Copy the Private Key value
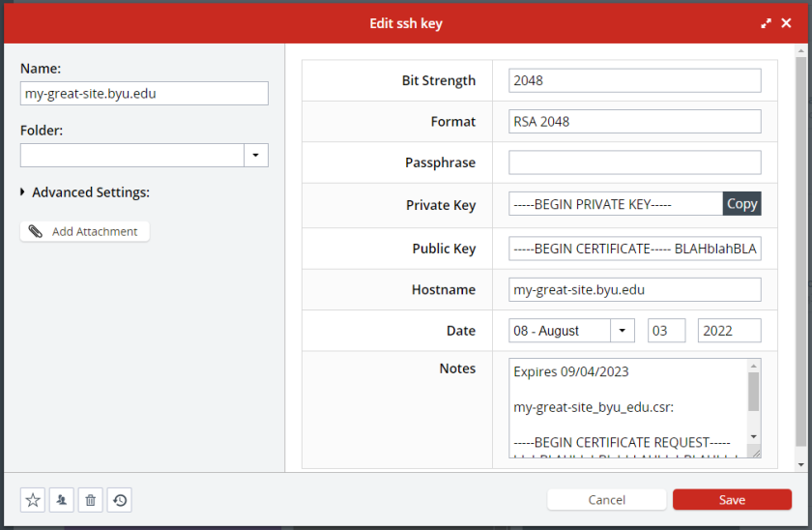The image size is (812, 530). pos(741,203)
